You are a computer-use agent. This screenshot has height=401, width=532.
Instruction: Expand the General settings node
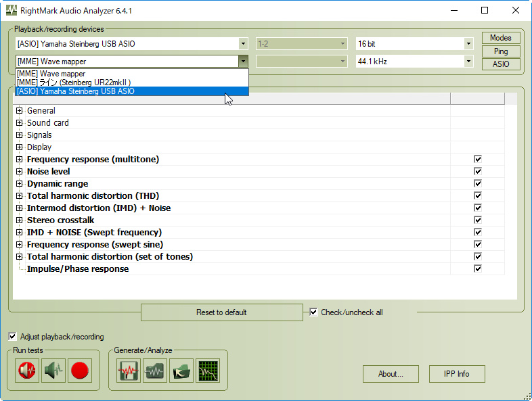pyautogui.click(x=20, y=110)
